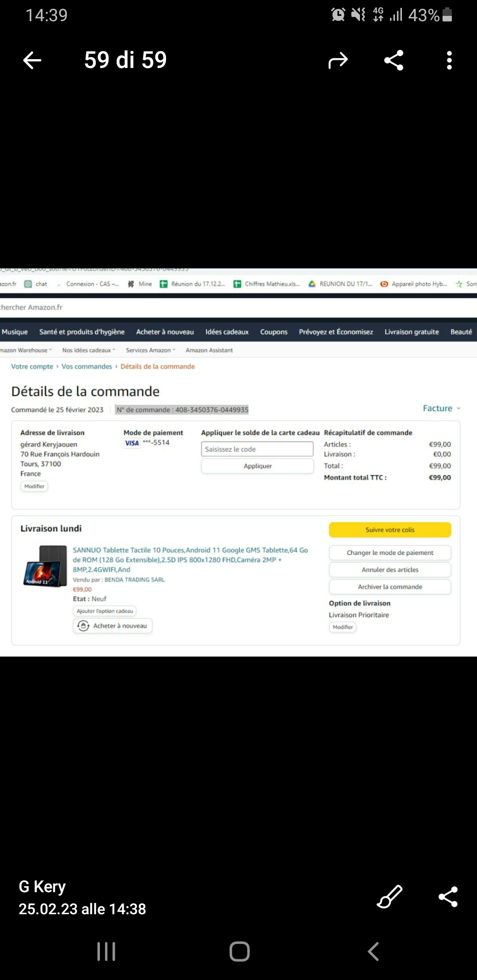Click Annuler des articles button
This screenshot has width=477, height=980.
[390, 570]
